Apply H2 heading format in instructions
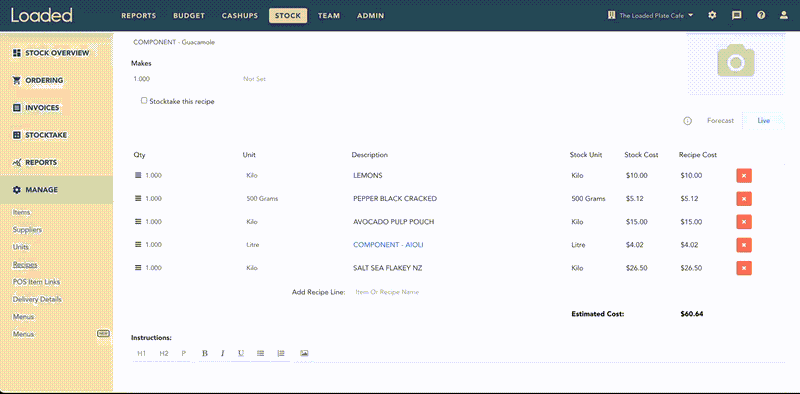The image size is (800, 394). point(164,353)
